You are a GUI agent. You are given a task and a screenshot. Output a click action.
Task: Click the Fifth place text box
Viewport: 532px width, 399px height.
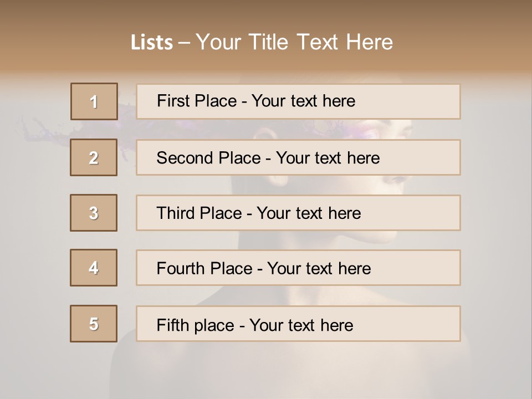[298, 324]
